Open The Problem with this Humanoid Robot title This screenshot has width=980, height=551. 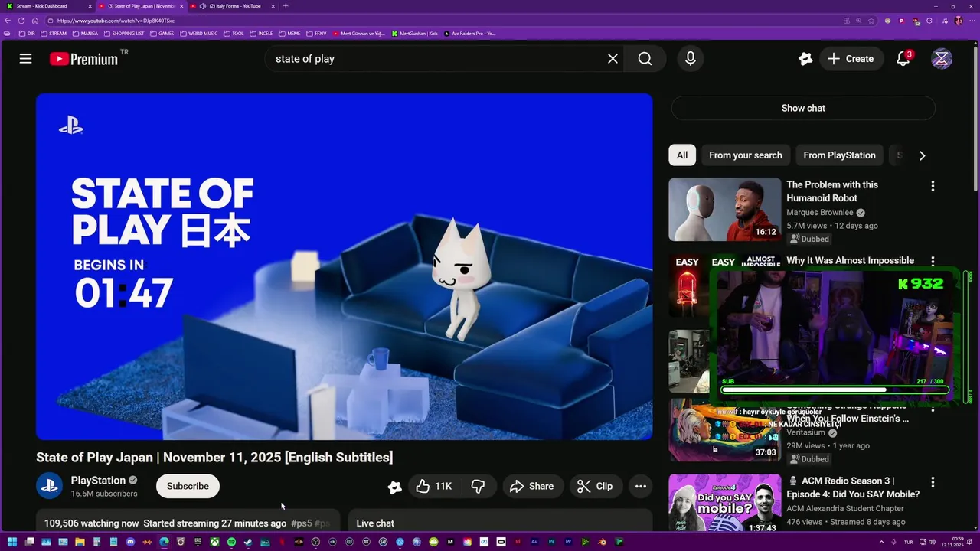pos(832,191)
